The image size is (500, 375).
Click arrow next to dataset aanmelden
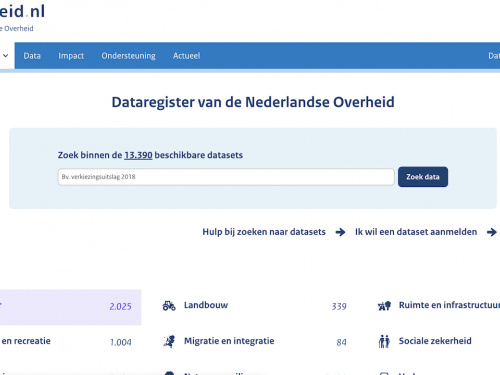click(492, 232)
